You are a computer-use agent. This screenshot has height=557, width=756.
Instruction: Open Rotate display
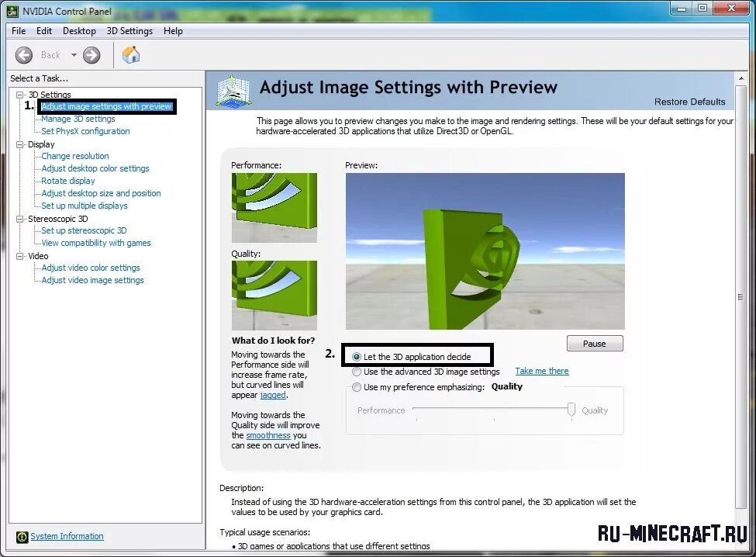(x=68, y=181)
